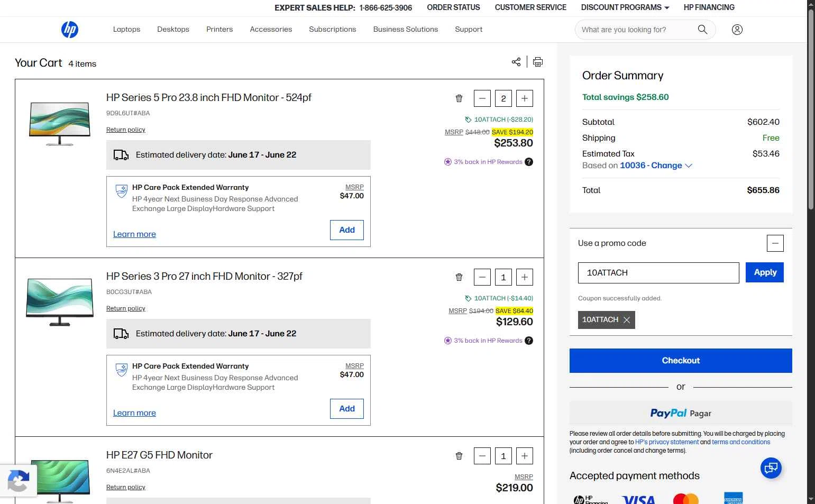815x504 pixels.
Task: Open the Accessories menu
Action: coord(271,30)
